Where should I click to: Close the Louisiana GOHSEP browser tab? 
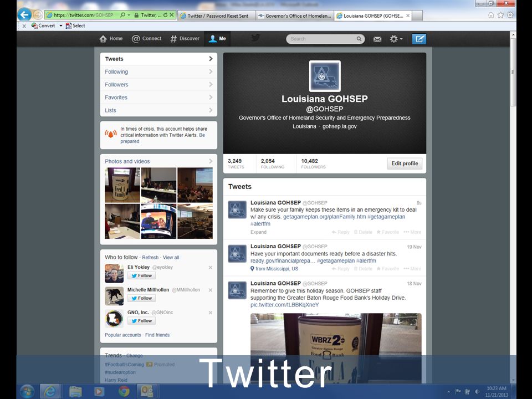(408, 16)
